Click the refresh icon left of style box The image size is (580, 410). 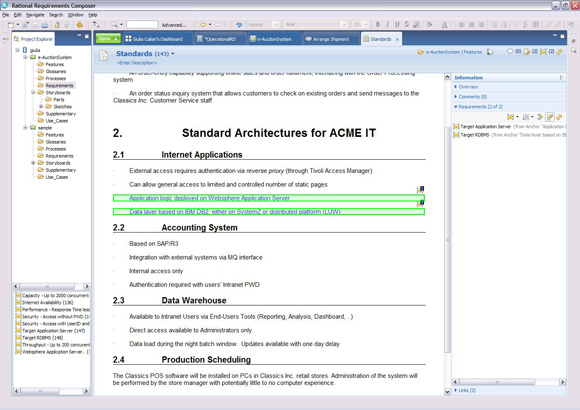coord(239,24)
